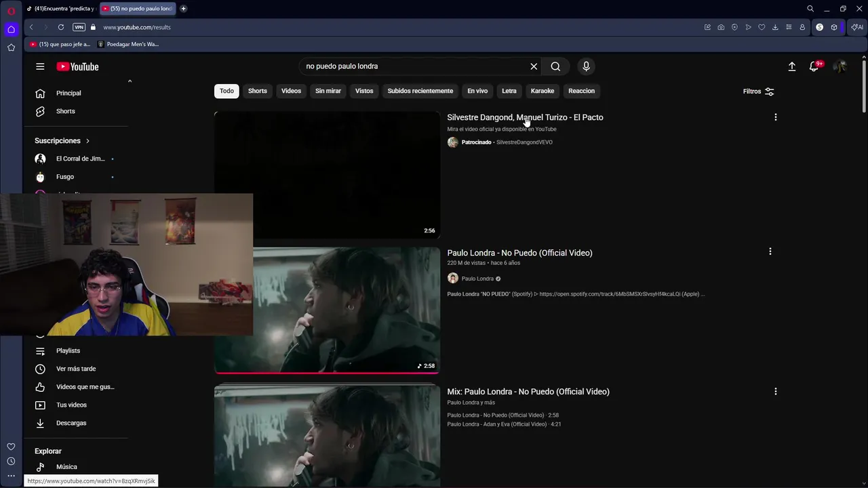Image resolution: width=868 pixels, height=488 pixels.
Task: Open the YouTube account avatar menu
Action: 840,66
